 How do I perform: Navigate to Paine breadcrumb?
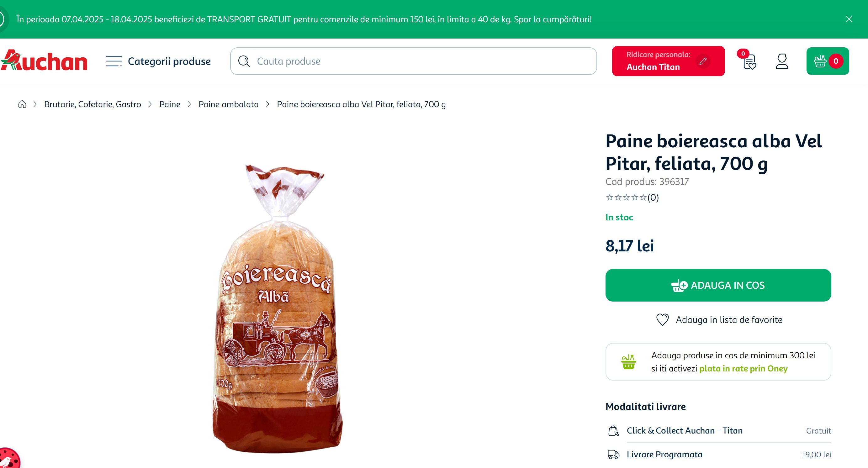click(170, 104)
